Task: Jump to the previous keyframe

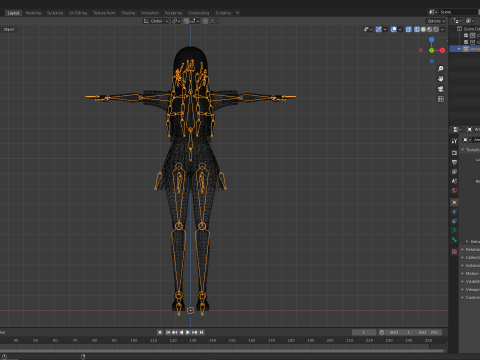Action: point(174,332)
